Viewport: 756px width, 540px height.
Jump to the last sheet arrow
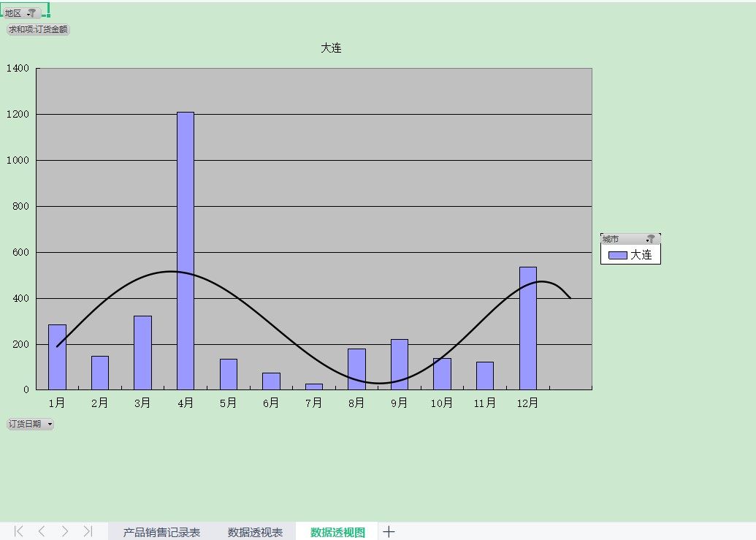[x=88, y=531]
